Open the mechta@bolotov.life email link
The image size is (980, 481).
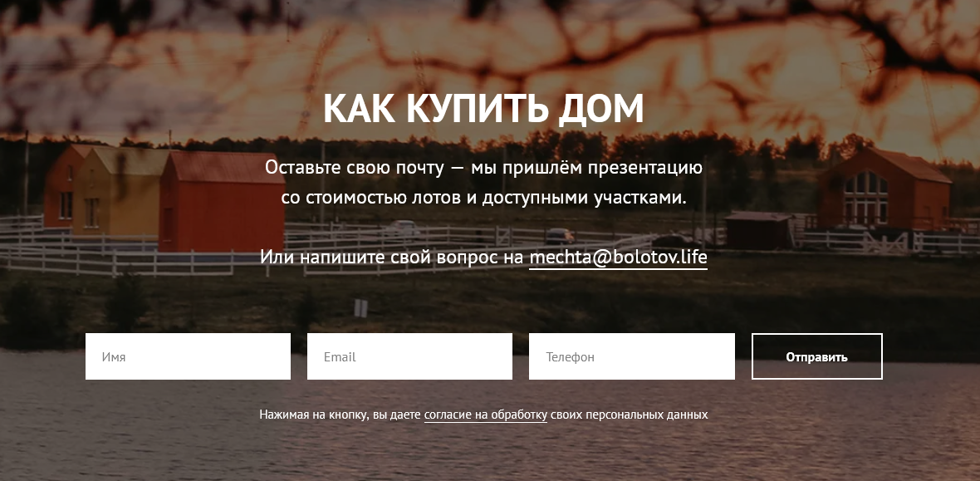pyautogui.click(x=618, y=258)
